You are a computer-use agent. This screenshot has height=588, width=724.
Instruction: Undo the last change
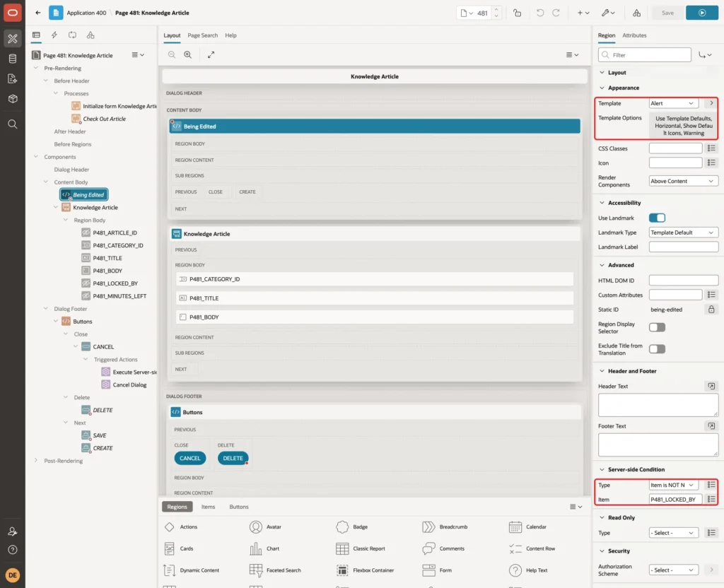539,13
